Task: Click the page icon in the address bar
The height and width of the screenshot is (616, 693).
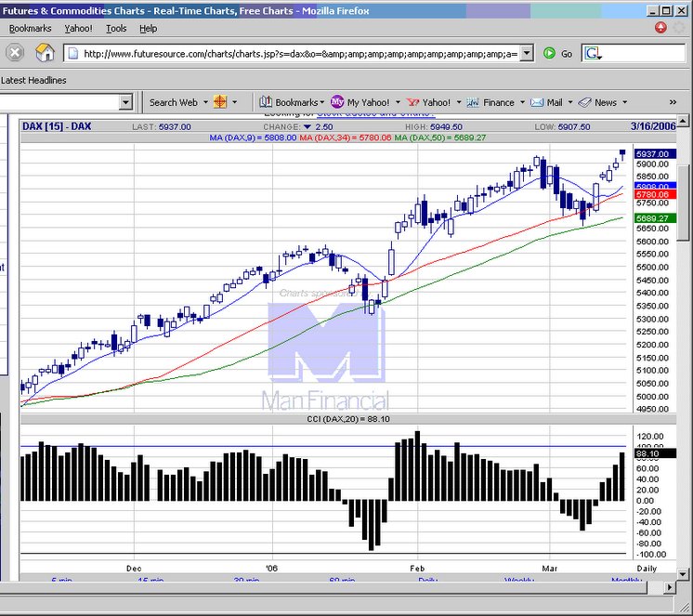Action: click(73, 54)
